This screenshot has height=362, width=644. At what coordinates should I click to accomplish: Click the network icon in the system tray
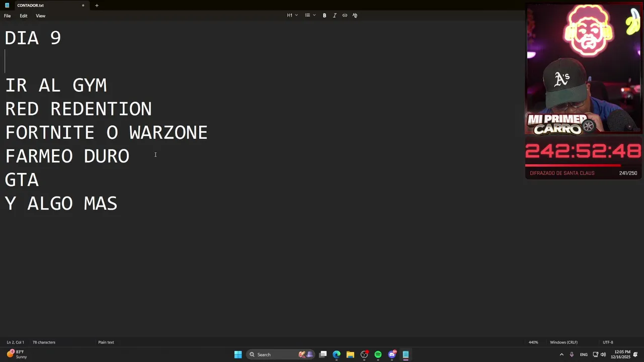click(596, 354)
